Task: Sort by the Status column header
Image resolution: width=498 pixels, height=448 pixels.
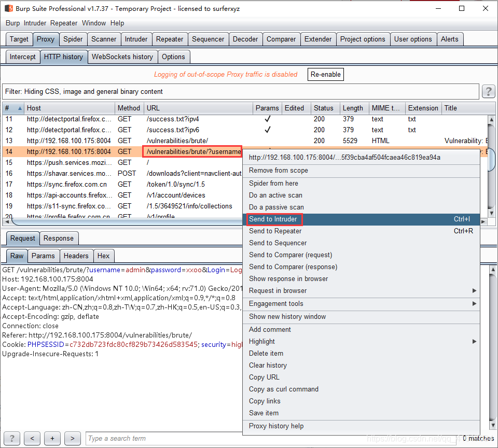Action: click(325, 108)
